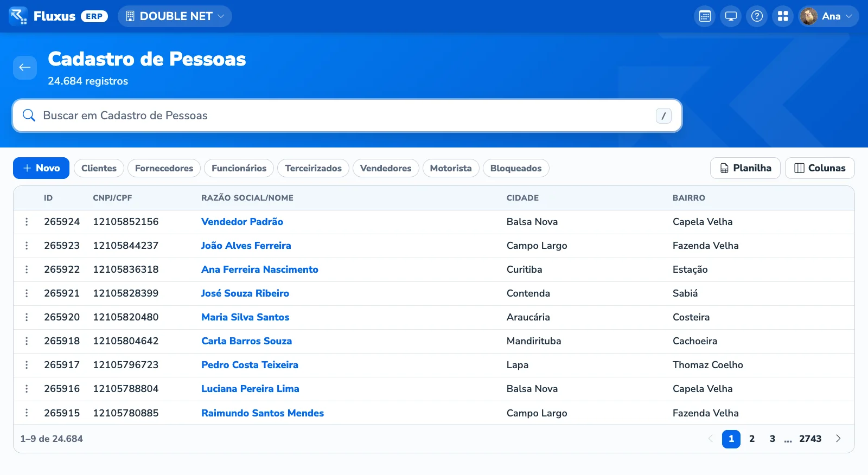Open row menu for Maria Silva Santos
This screenshot has width=868, height=475.
click(27, 317)
